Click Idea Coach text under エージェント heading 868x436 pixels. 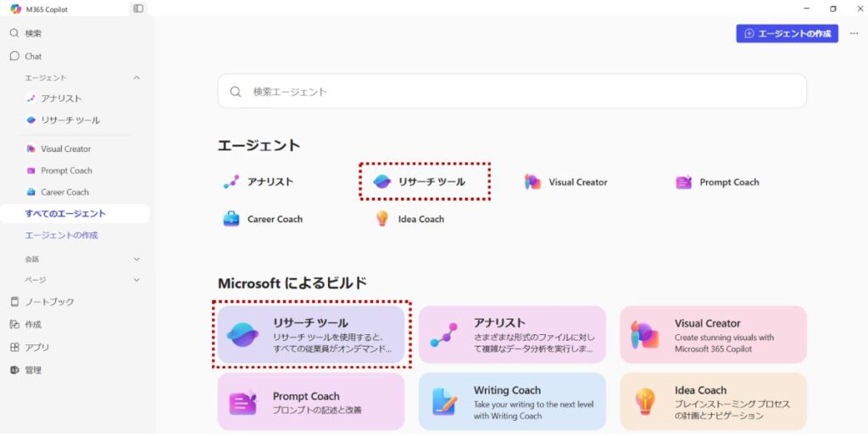click(420, 220)
